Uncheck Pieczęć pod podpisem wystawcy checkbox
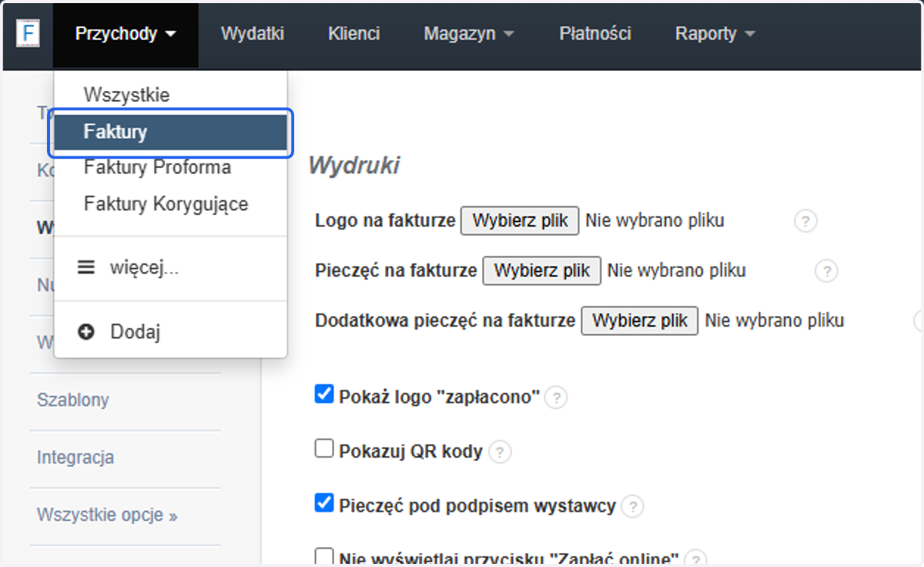 click(324, 504)
